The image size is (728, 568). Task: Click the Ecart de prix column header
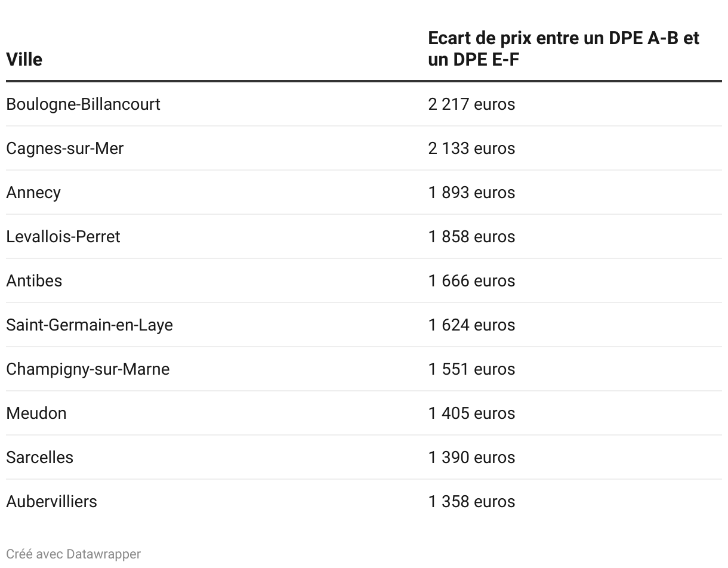point(563,49)
